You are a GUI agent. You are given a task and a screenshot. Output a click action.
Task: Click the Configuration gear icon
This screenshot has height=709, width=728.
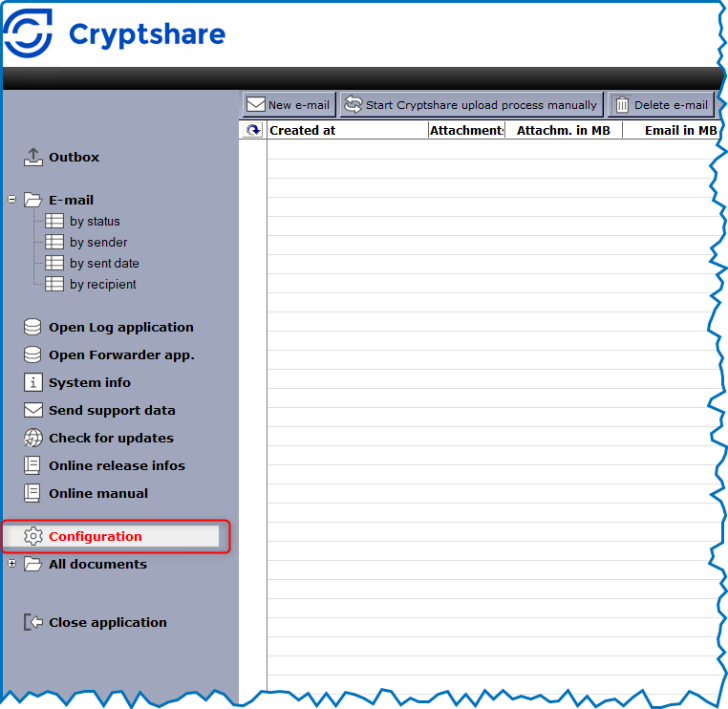coord(33,536)
